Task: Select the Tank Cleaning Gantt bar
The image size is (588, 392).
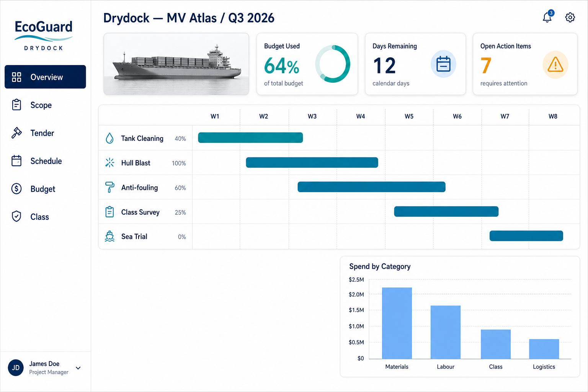Action: tap(250, 137)
